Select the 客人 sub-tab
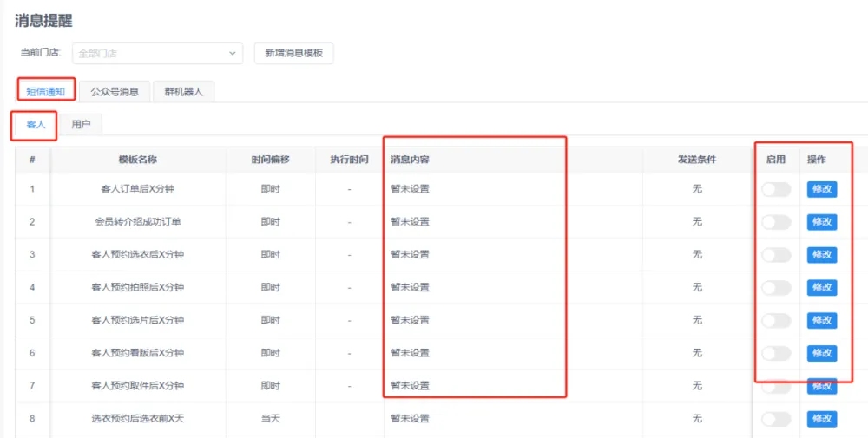The height and width of the screenshot is (438, 868). point(36,125)
